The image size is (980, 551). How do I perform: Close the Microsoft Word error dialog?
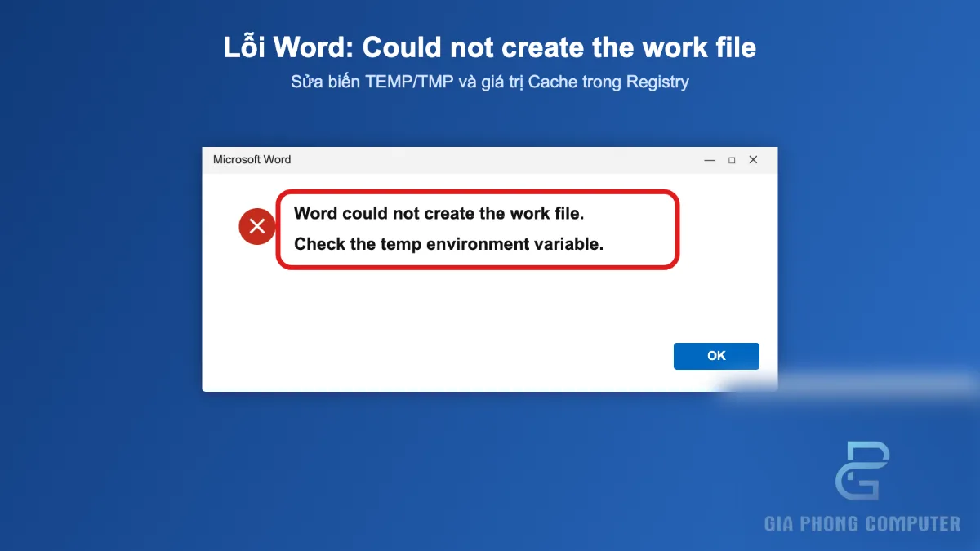click(x=753, y=160)
